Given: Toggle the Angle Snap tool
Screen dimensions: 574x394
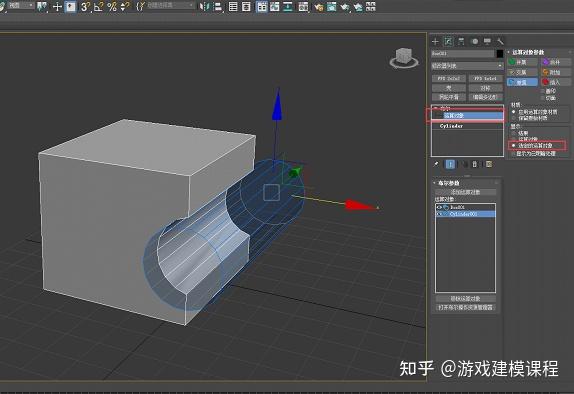Looking at the screenshot, I should 98,7.
